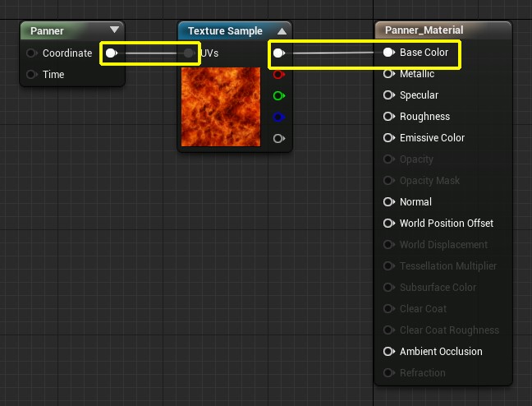Click the Panner Time input pin
The width and height of the screenshot is (532, 406).
point(31,75)
